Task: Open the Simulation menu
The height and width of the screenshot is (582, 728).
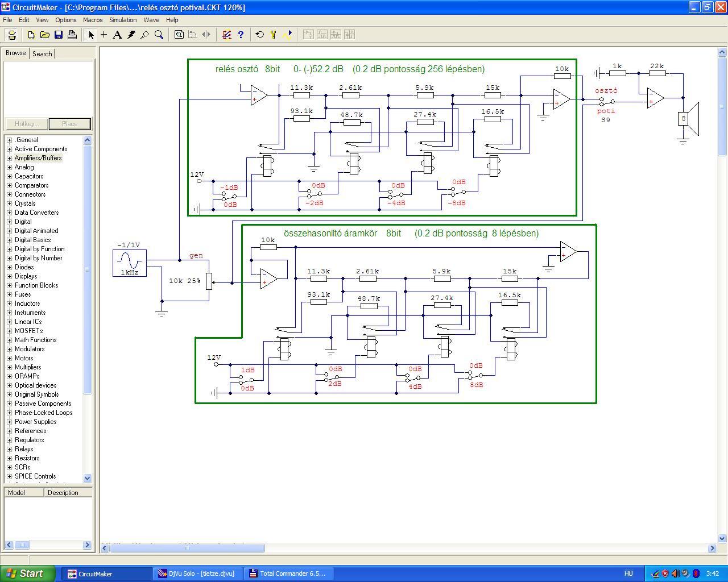Action: click(x=123, y=20)
